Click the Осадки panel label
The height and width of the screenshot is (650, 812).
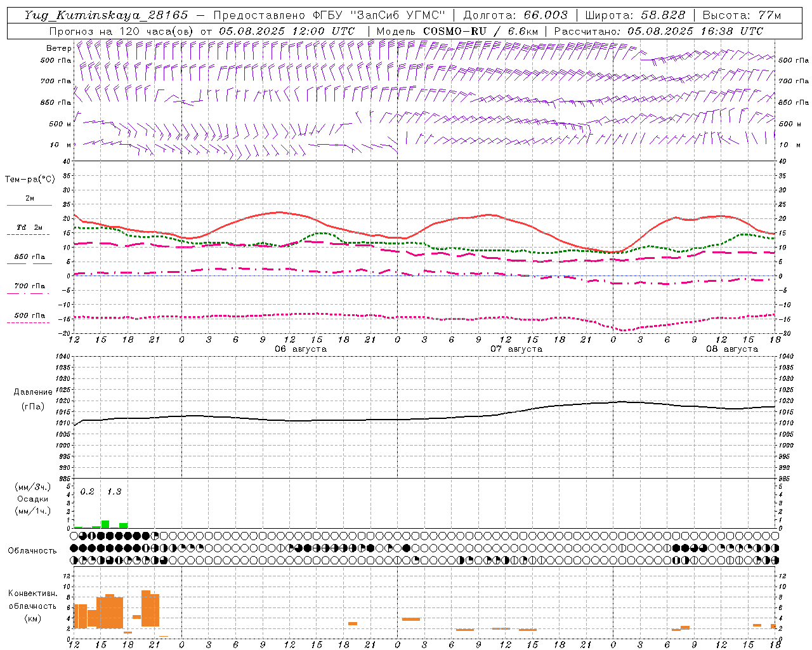point(32,499)
